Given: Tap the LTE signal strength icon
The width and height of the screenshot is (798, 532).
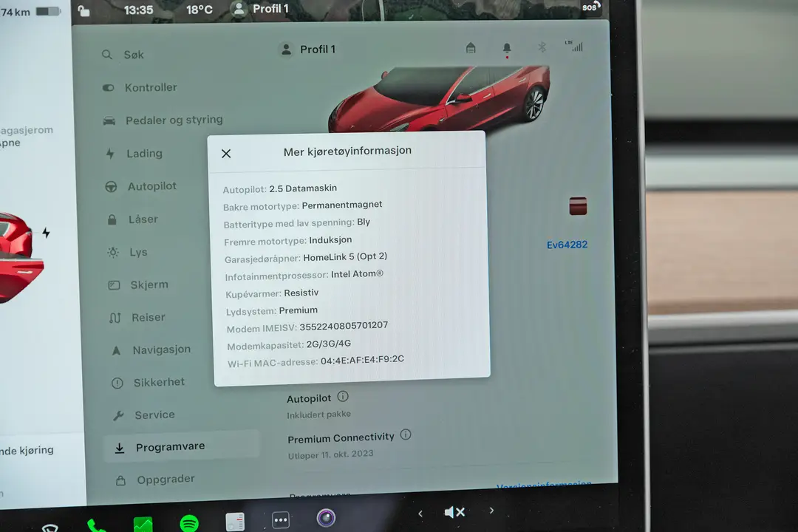Looking at the screenshot, I should (x=574, y=46).
